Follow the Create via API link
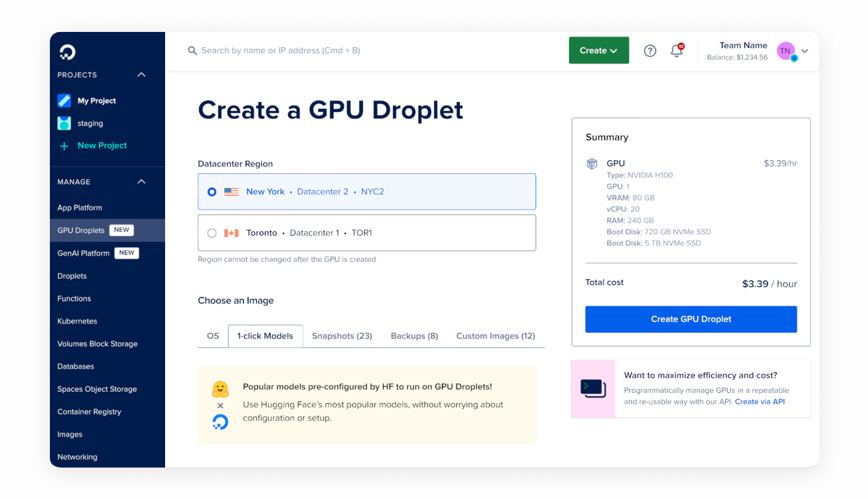This screenshot has height=499, width=868. pos(760,402)
